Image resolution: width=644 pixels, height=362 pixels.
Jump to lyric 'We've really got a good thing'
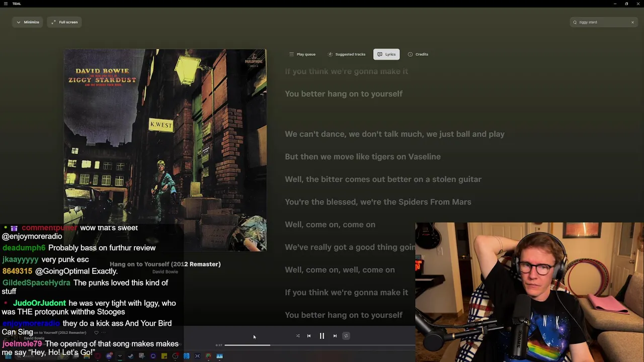[350, 247]
